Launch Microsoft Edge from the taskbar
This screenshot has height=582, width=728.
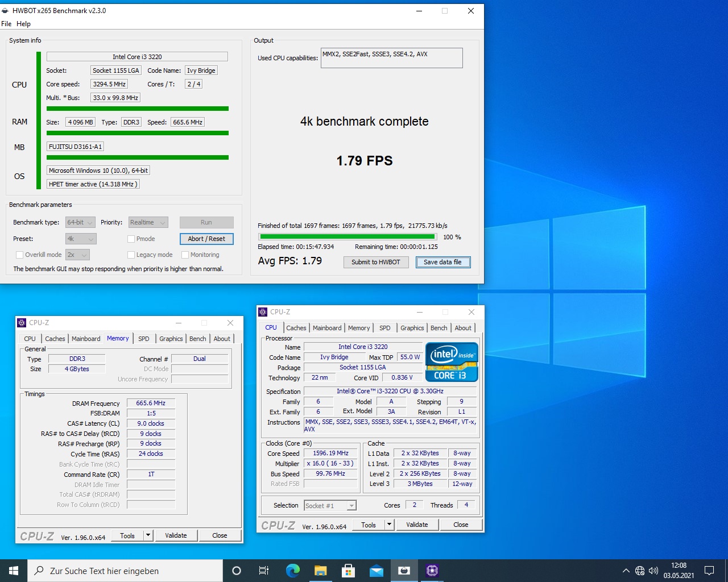tap(292, 571)
